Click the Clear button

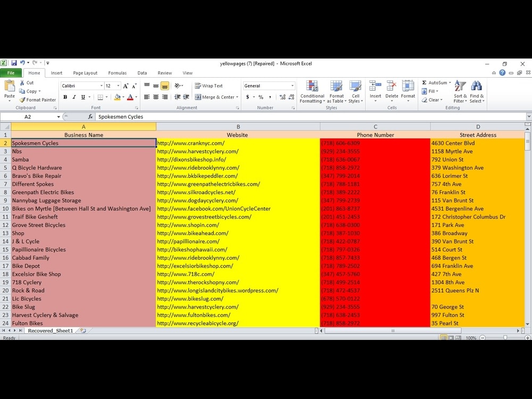432,100
